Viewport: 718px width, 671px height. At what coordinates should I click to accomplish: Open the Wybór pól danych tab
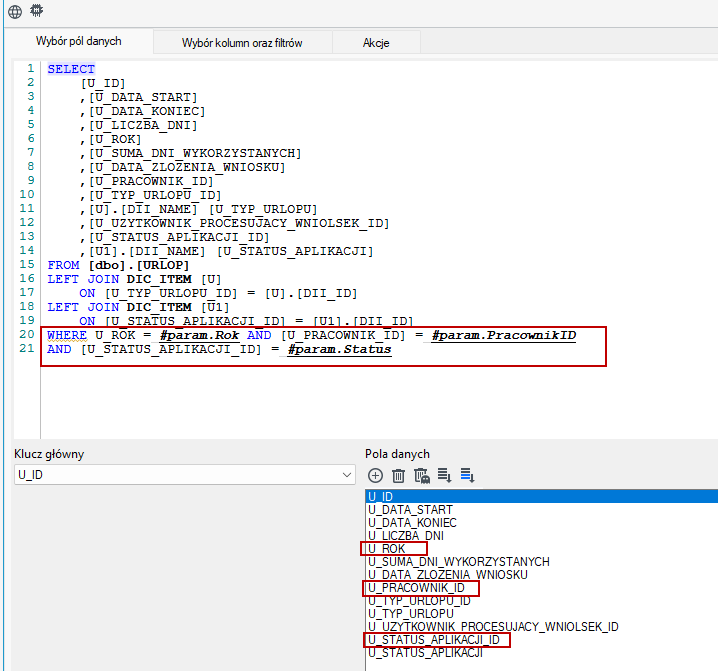pyautogui.click(x=79, y=41)
